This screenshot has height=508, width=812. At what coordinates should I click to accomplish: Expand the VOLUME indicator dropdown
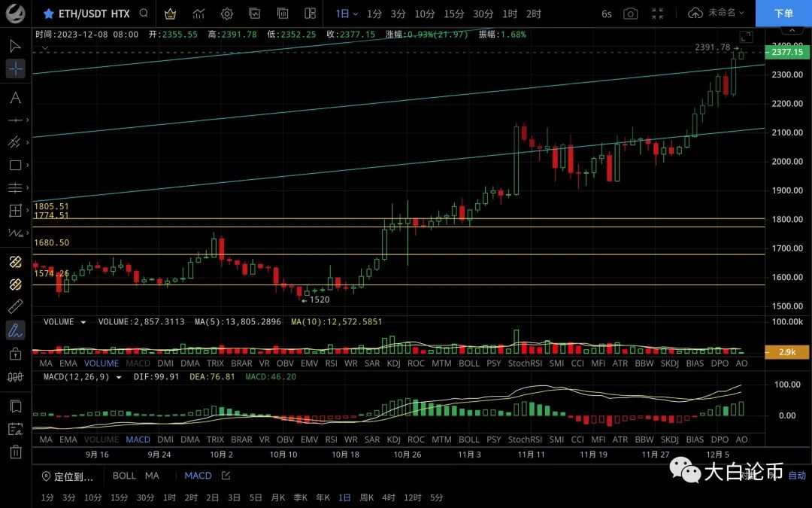pyautogui.click(x=83, y=322)
